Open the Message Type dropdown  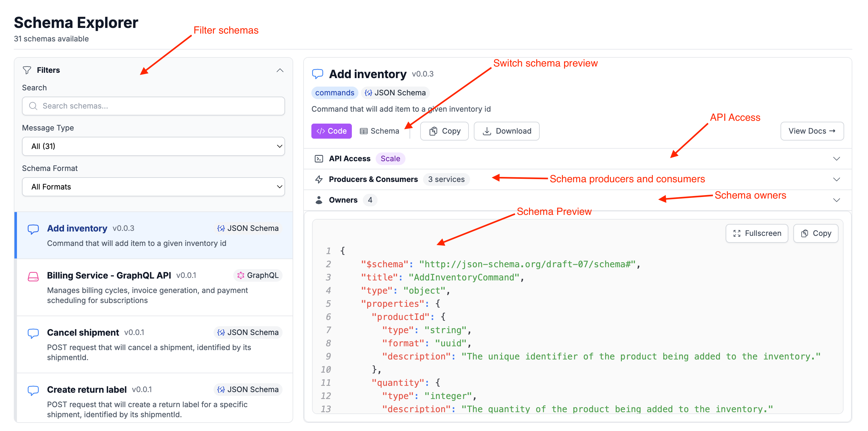pyautogui.click(x=153, y=146)
